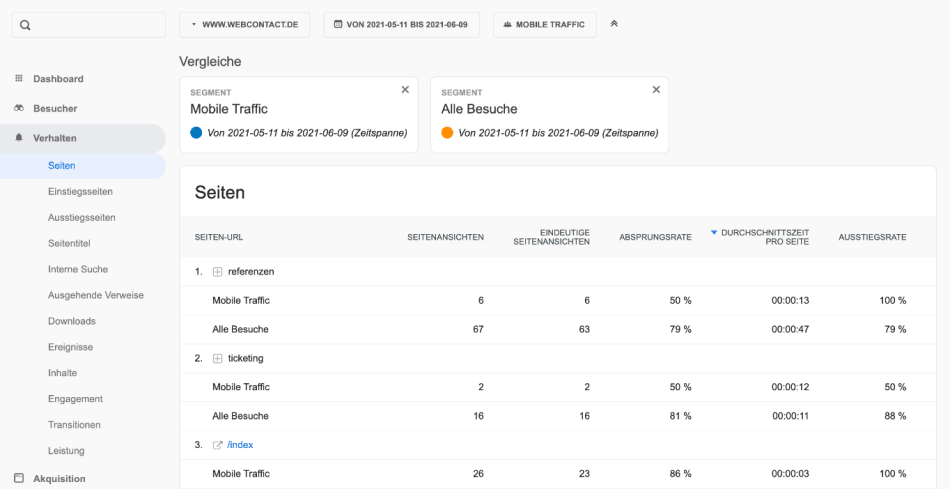Click referenzen Alle Besuche time 00:00:47
950x489 pixels.
tap(790, 330)
